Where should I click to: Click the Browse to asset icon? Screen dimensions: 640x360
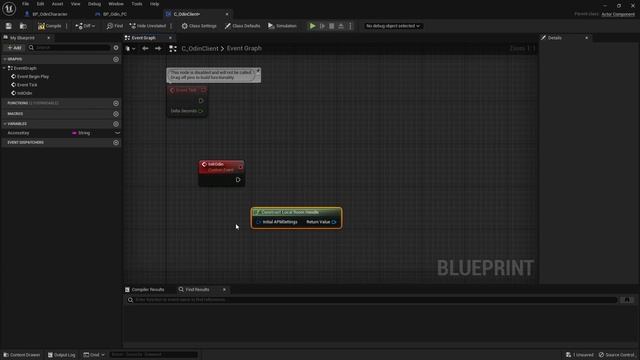pos(23,26)
